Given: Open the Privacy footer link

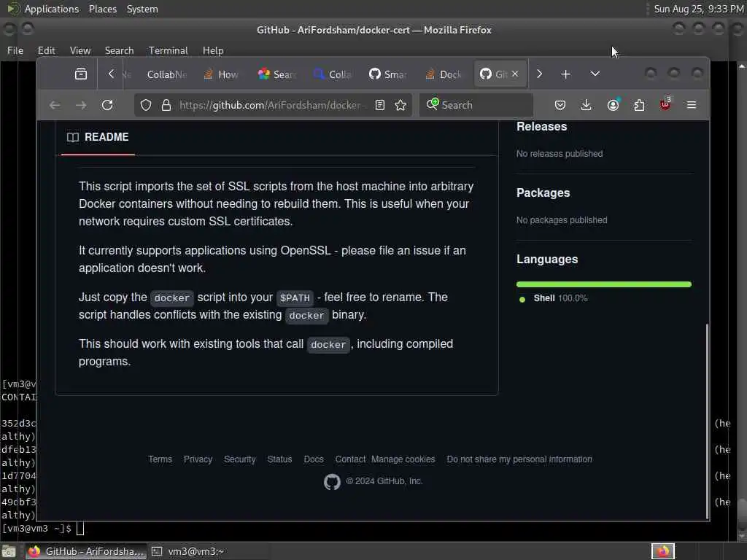Looking at the screenshot, I should [x=198, y=459].
